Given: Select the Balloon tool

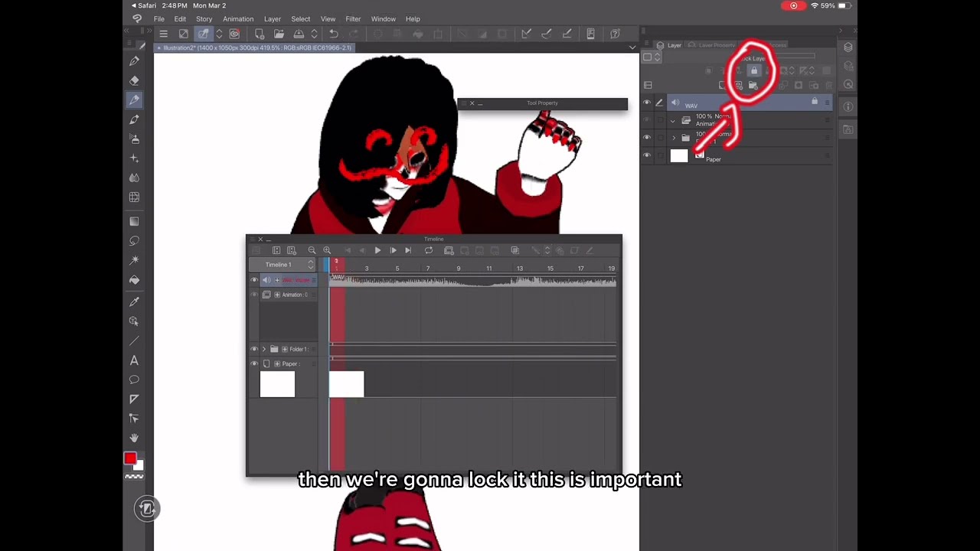Looking at the screenshot, I should (135, 380).
